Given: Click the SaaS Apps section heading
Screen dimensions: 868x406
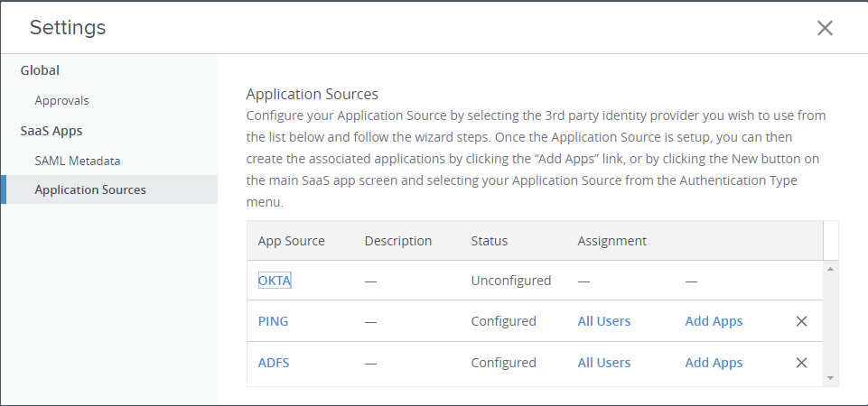Looking at the screenshot, I should tap(51, 131).
